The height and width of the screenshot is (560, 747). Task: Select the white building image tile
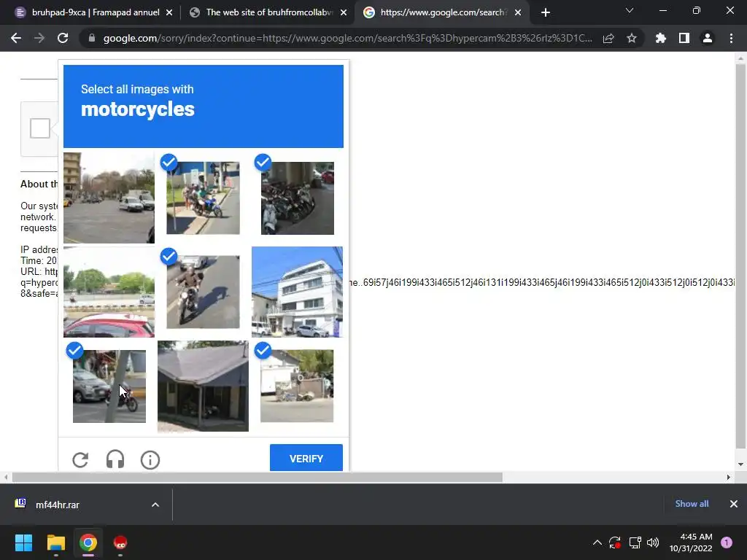pos(298,292)
